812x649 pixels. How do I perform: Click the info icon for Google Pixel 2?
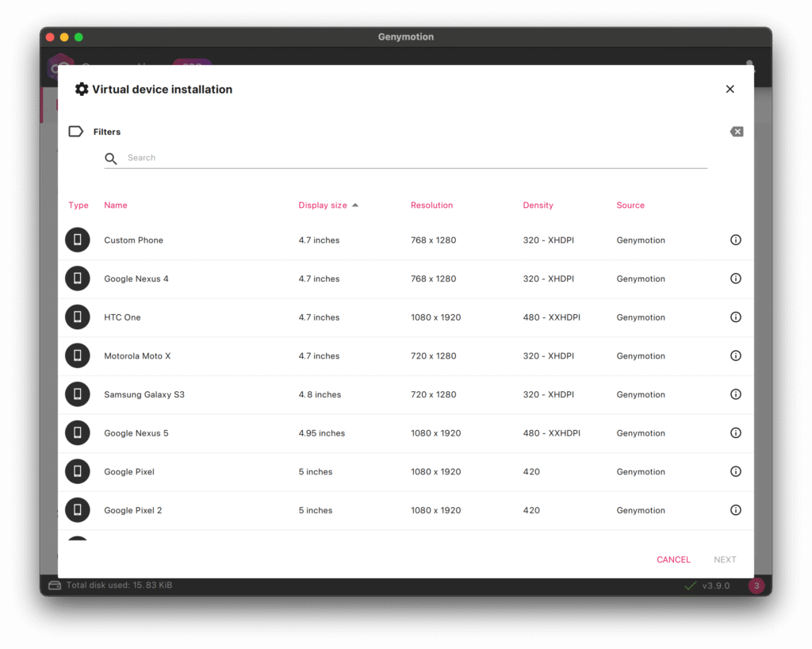point(735,510)
